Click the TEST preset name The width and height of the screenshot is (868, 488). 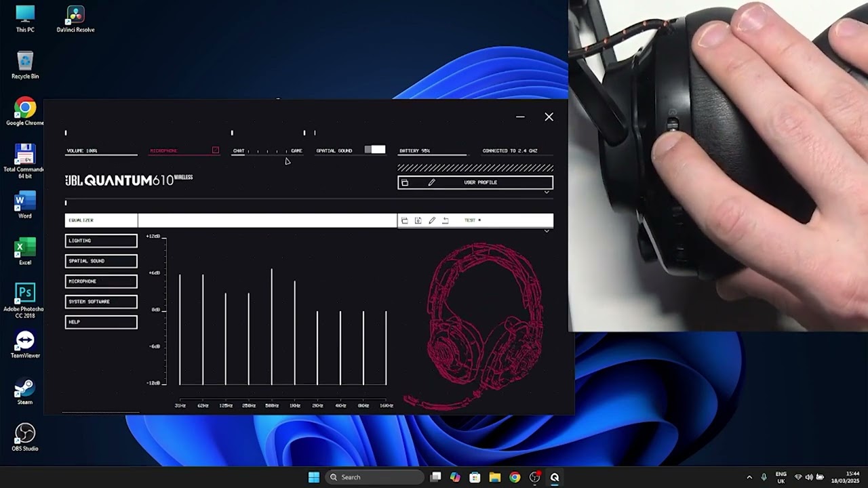(473, 220)
